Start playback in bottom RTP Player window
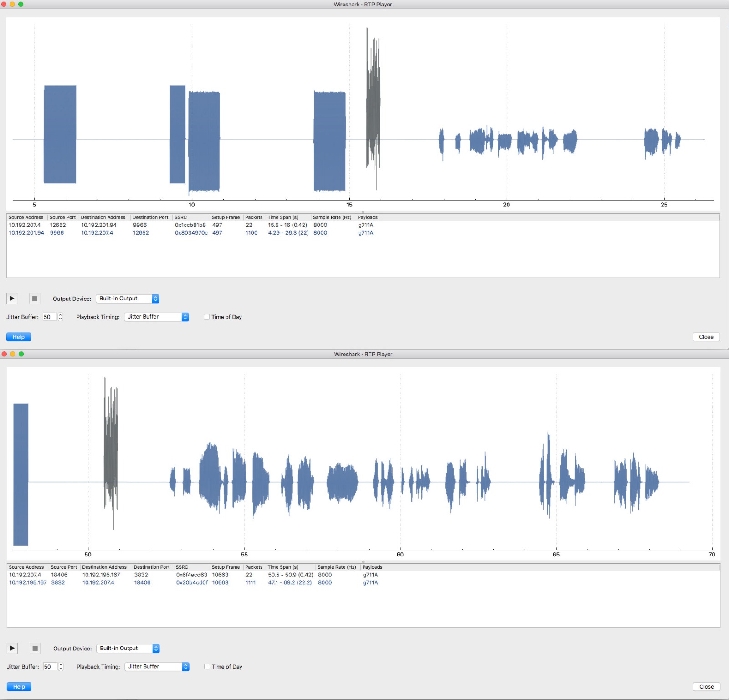Viewport: 729px width, 700px height. click(x=12, y=648)
